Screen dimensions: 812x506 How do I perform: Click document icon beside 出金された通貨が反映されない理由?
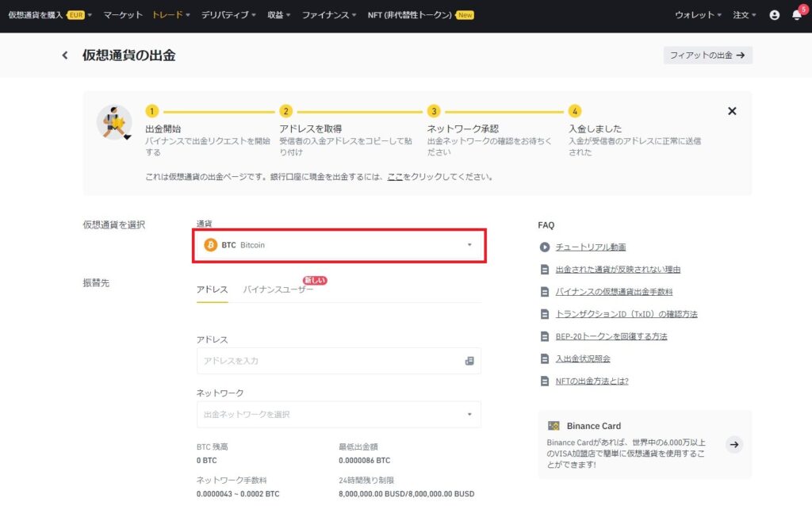click(544, 270)
